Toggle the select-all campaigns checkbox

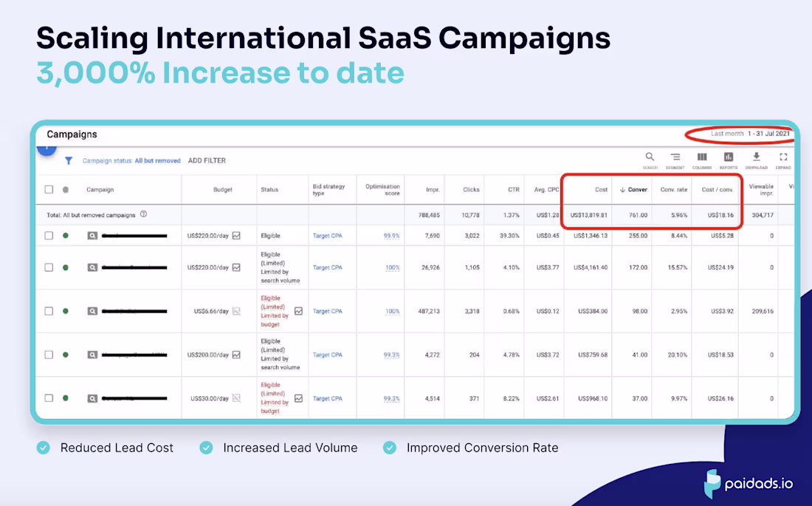point(49,189)
